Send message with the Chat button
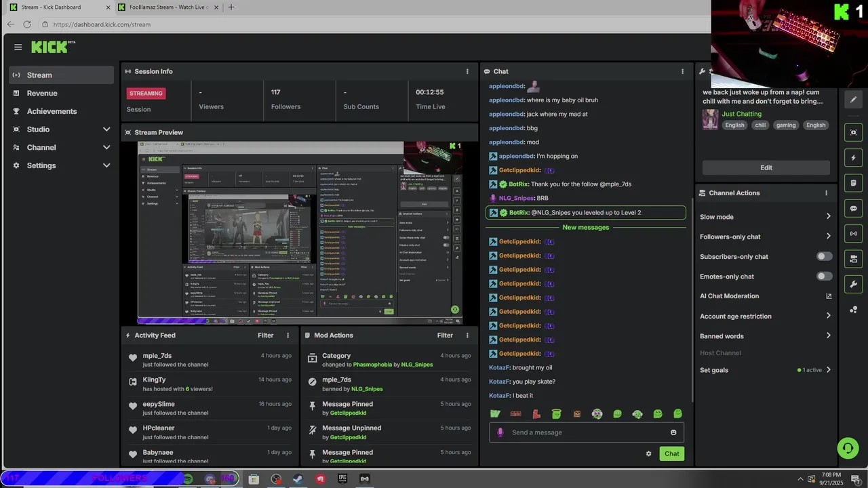The height and width of the screenshot is (488, 868). (x=671, y=454)
